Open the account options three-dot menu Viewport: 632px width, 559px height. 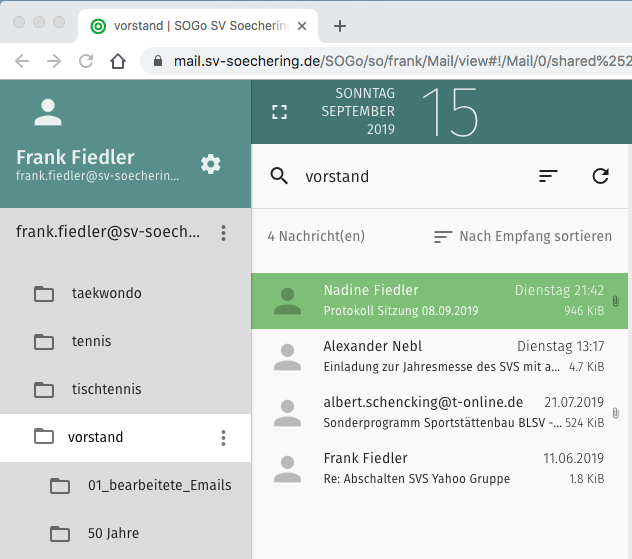tap(223, 233)
